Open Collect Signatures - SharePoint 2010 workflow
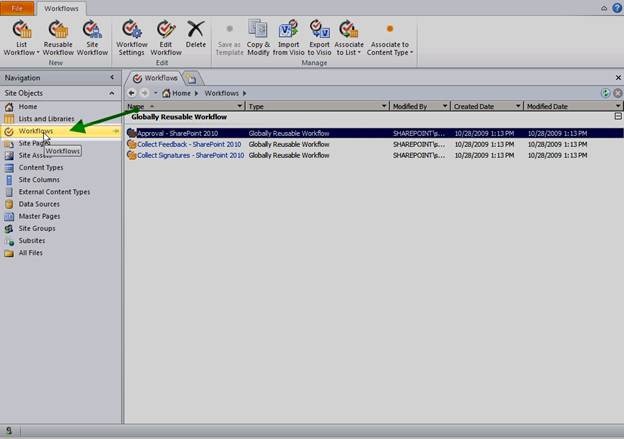 pyautogui.click(x=191, y=156)
